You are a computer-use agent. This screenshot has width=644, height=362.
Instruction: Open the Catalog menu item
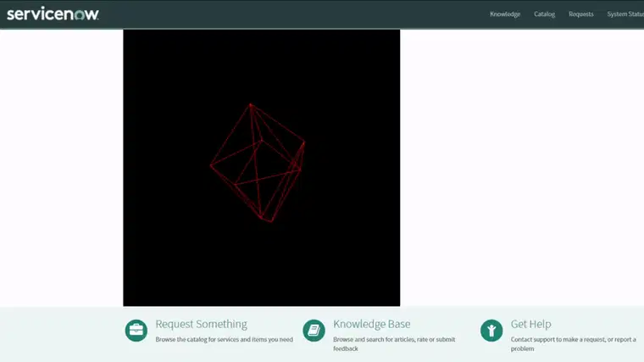coord(544,14)
